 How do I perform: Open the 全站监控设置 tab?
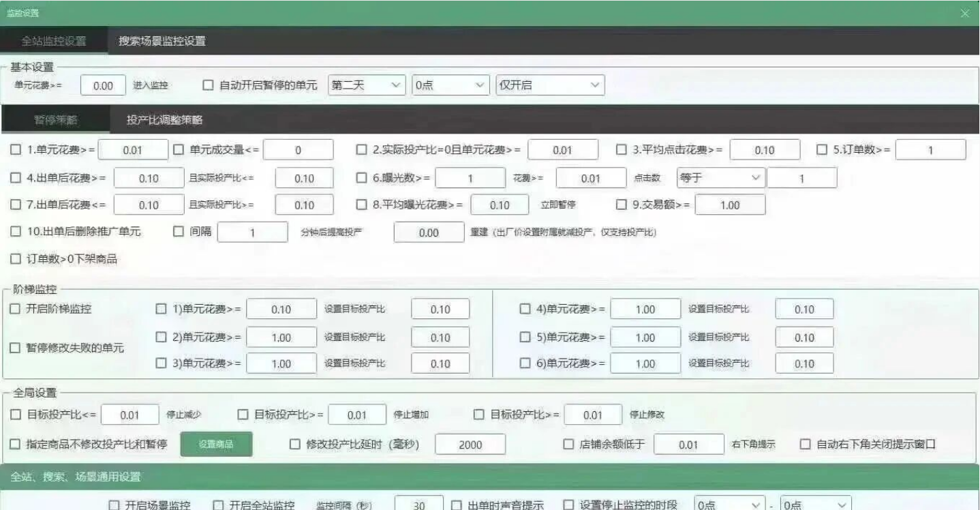pyautogui.click(x=54, y=41)
